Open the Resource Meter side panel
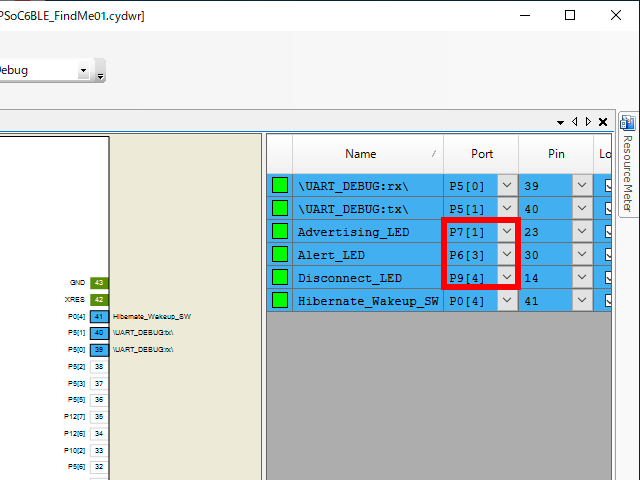Image resolution: width=640 pixels, height=480 pixels. click(628, 164)
